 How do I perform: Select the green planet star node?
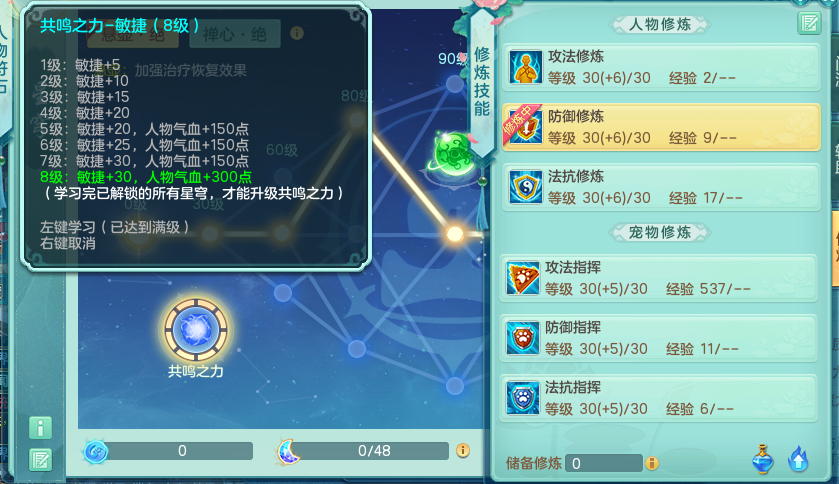[x=453, y=155]
